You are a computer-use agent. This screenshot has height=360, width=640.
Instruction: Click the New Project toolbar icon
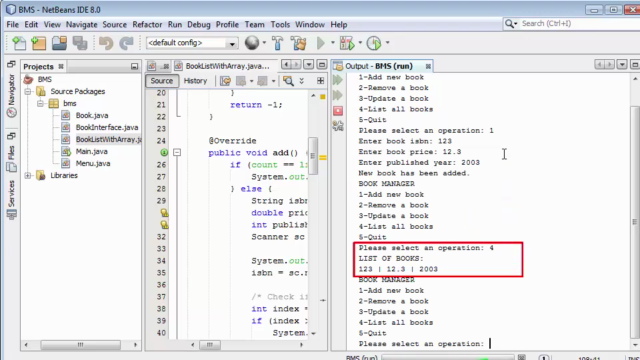[38, 43]
